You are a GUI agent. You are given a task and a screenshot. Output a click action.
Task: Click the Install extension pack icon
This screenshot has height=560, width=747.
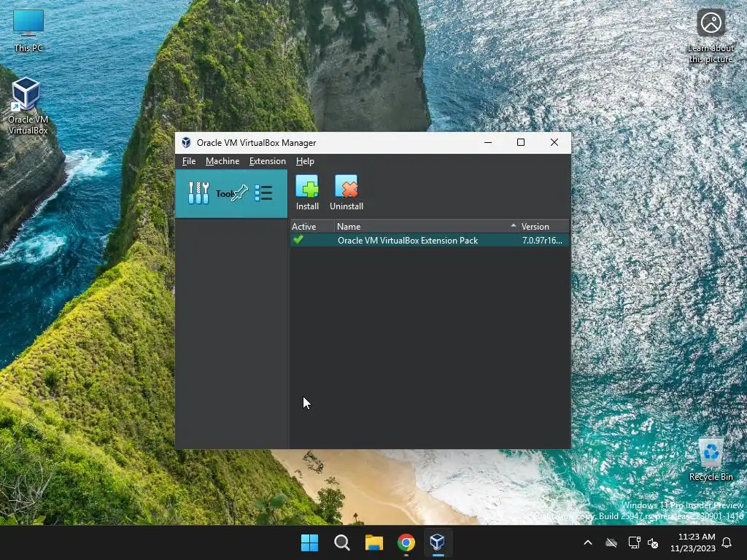click(x=307, y=192)
